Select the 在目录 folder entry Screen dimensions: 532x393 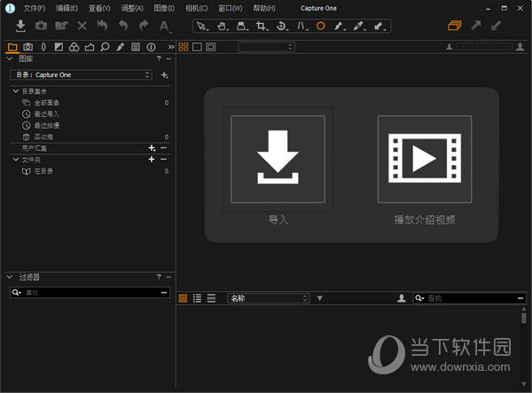[x=91, y=171]
